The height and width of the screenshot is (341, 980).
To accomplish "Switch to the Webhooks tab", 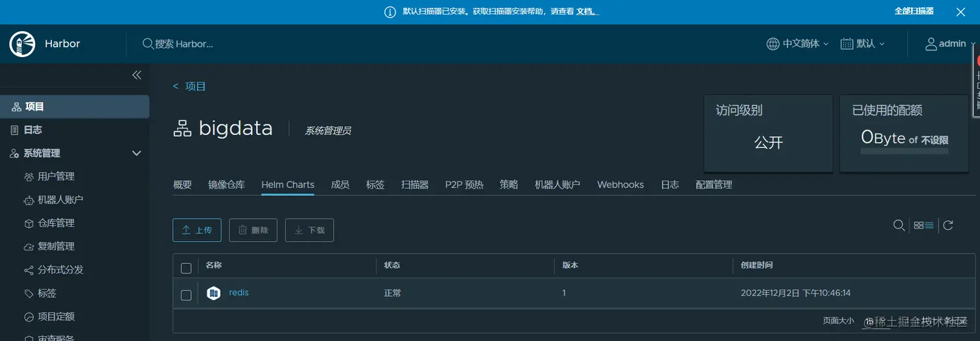I will tap(620, 185).
